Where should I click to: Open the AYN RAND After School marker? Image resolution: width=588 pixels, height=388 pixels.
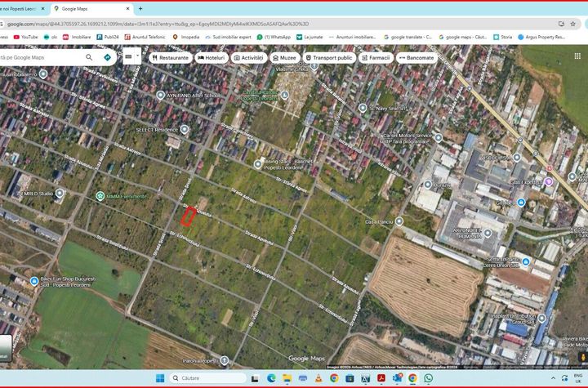click(x=161, y=96)
